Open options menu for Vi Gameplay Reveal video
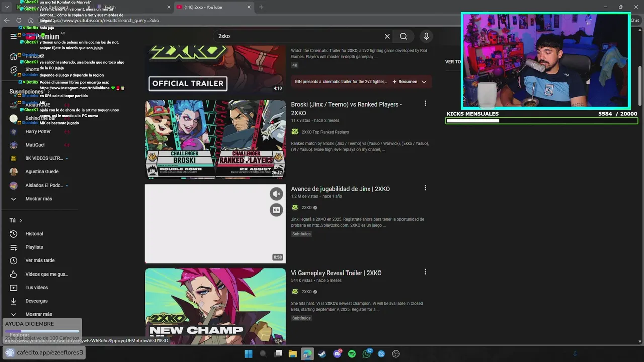Image resolution: width=644 pixels, height=362 pixels. click(425, 271)
